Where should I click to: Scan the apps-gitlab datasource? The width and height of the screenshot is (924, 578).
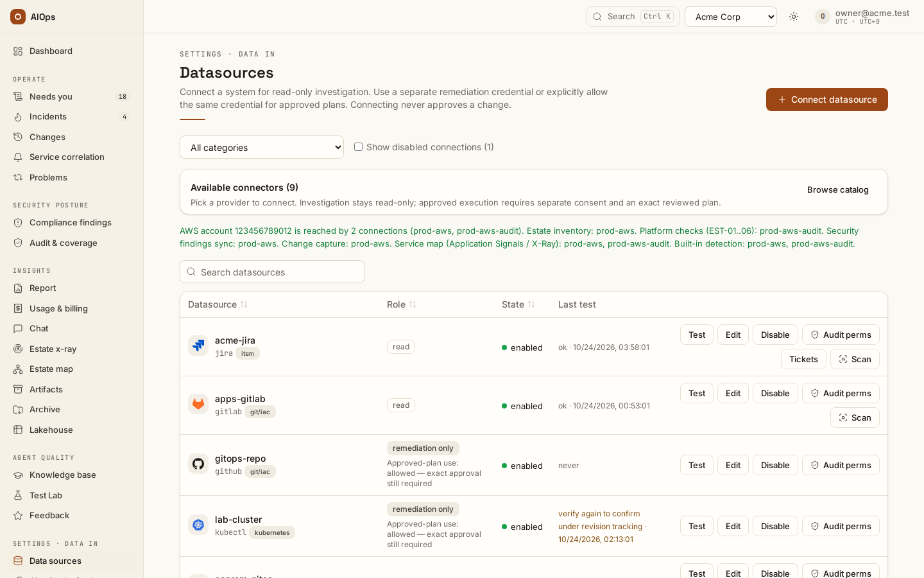[x=855, y=417]
